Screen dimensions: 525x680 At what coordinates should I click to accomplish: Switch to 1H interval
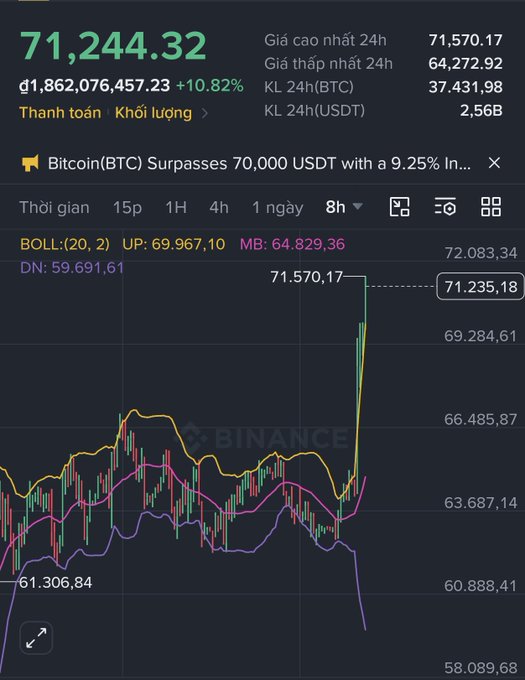point(176,208)
